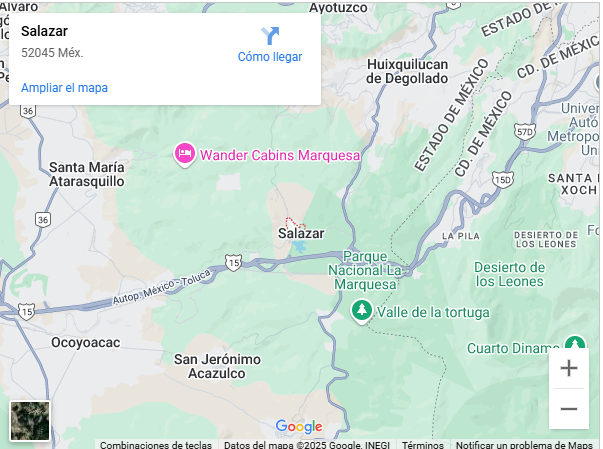Click Parque Nacional La Marquesa label

[x=365, y=270]
